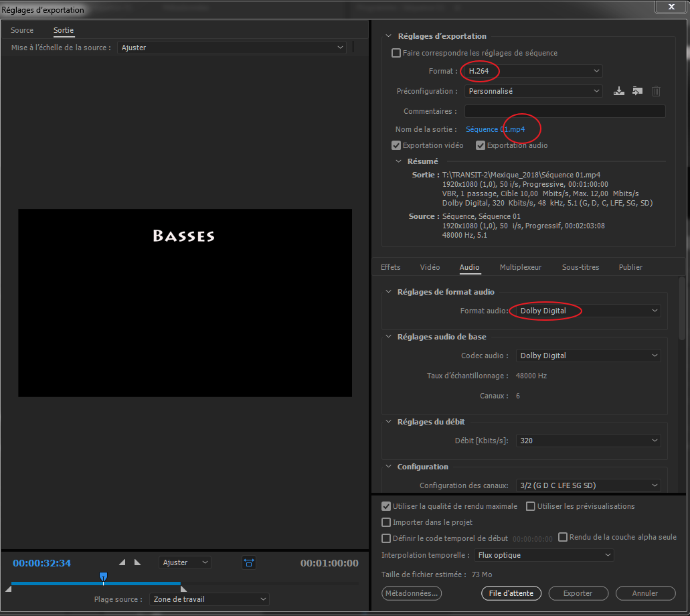Uncheck Exportation vidéo checkbox
The height and width of the screenshot is (616, 690).
click(x=396, y=145)
